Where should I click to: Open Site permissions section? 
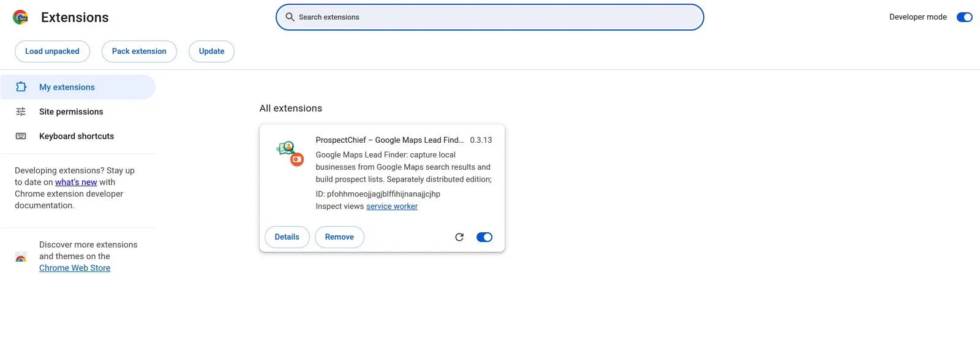tap(78, 112)
